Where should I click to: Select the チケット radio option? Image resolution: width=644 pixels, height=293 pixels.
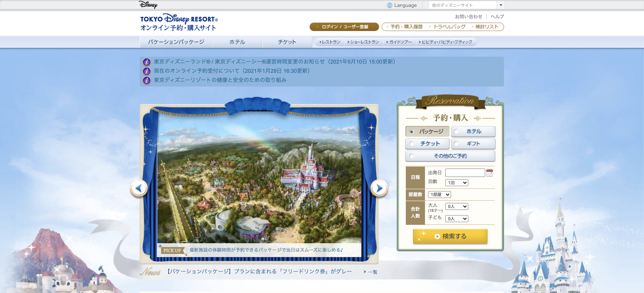tap(427, 144)
